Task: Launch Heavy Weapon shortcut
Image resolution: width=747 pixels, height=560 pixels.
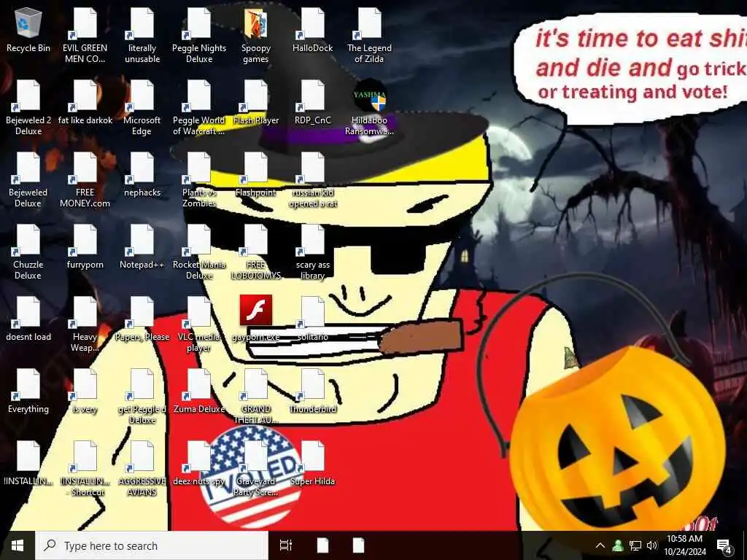Action: point(85,324)
